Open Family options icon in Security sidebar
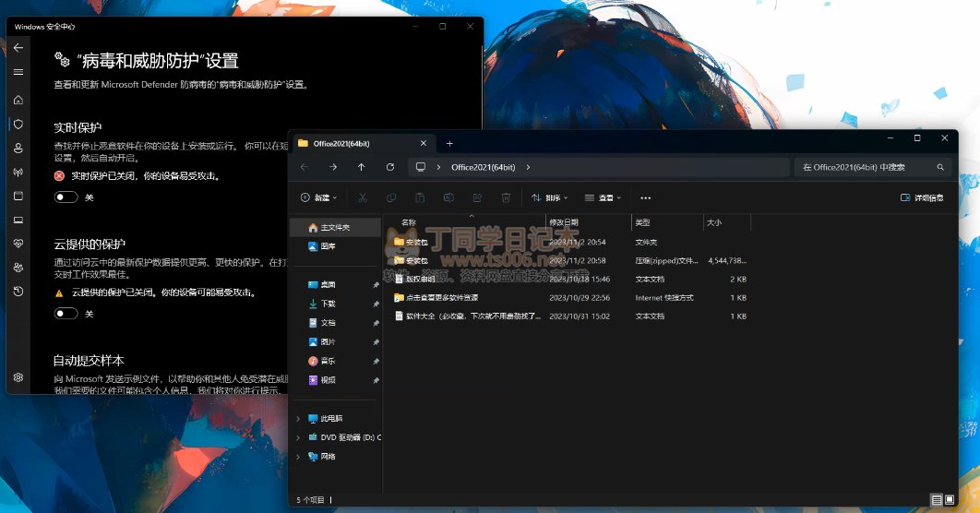 (18, 268)
